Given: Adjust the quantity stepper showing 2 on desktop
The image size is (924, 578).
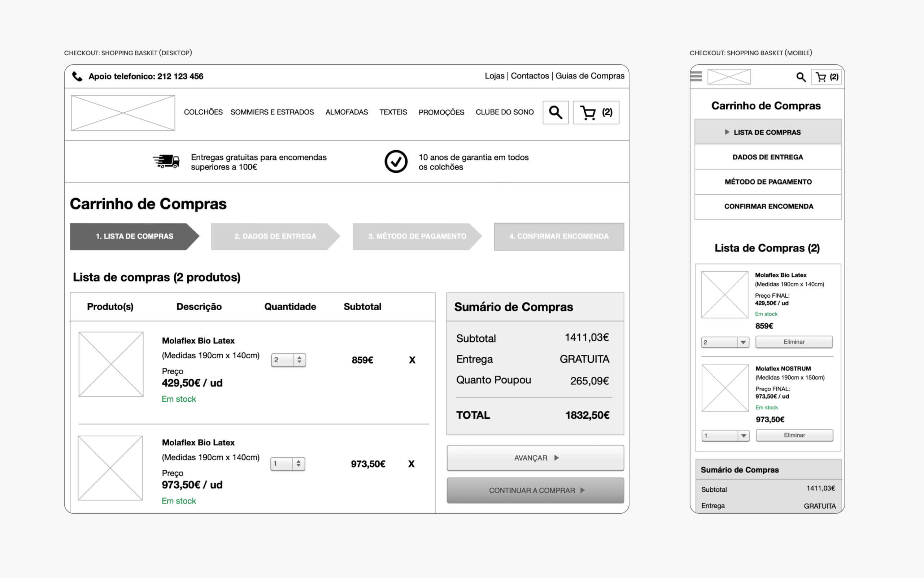Looking at the screenshot, I should click(288, 360).
